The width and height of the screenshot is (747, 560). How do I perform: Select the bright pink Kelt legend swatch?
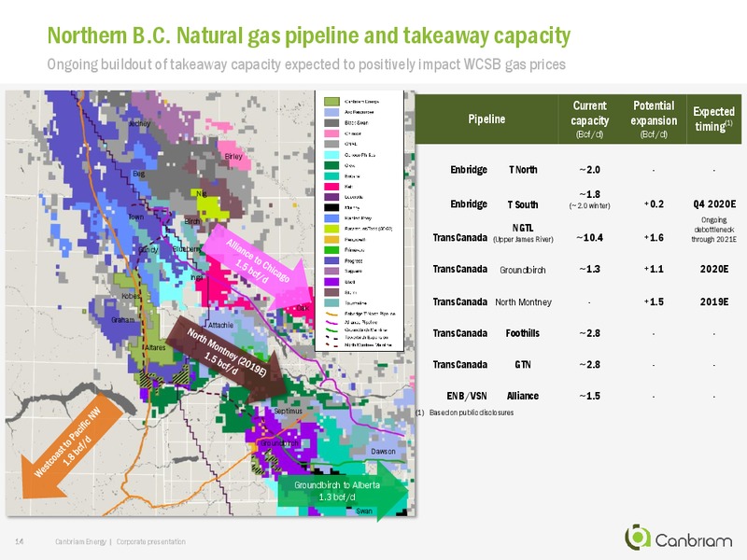(x=331, y=186)
